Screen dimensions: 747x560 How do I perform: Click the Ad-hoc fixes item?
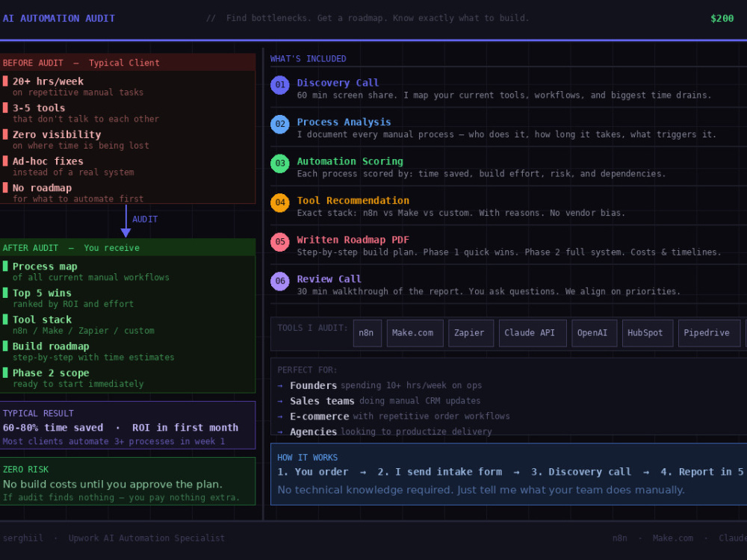click(48, 161)
